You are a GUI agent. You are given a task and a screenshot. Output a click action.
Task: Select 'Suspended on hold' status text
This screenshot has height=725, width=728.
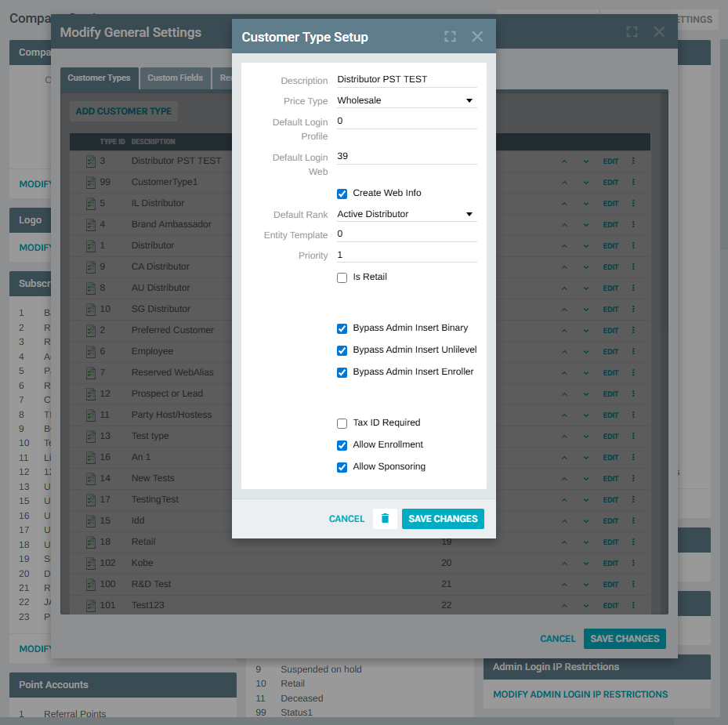321,669
